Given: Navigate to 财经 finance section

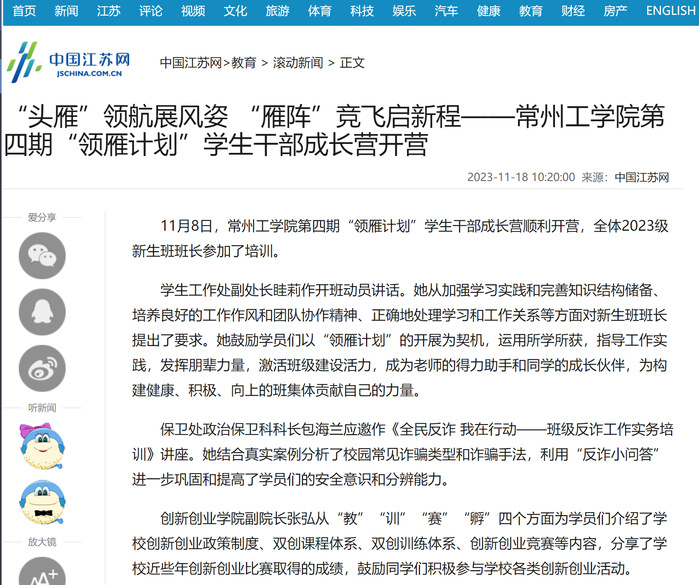Looking at the screenshot, I should click(573, 11).
